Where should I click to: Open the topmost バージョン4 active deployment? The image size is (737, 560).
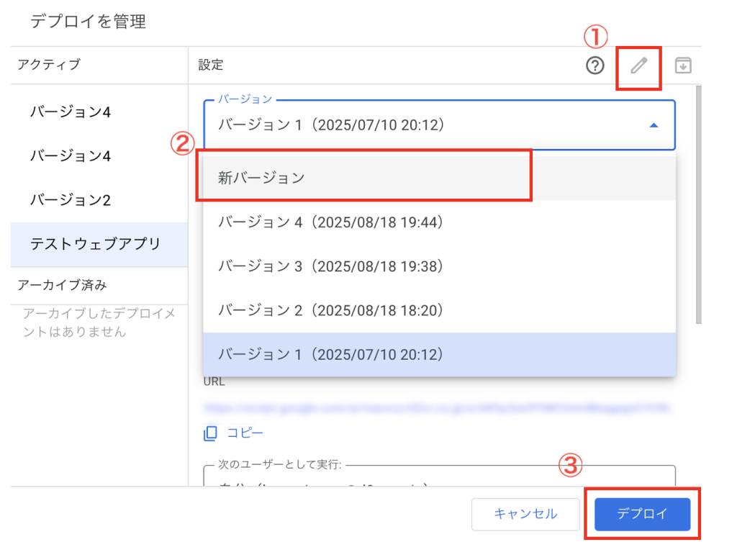pos(70,112)
